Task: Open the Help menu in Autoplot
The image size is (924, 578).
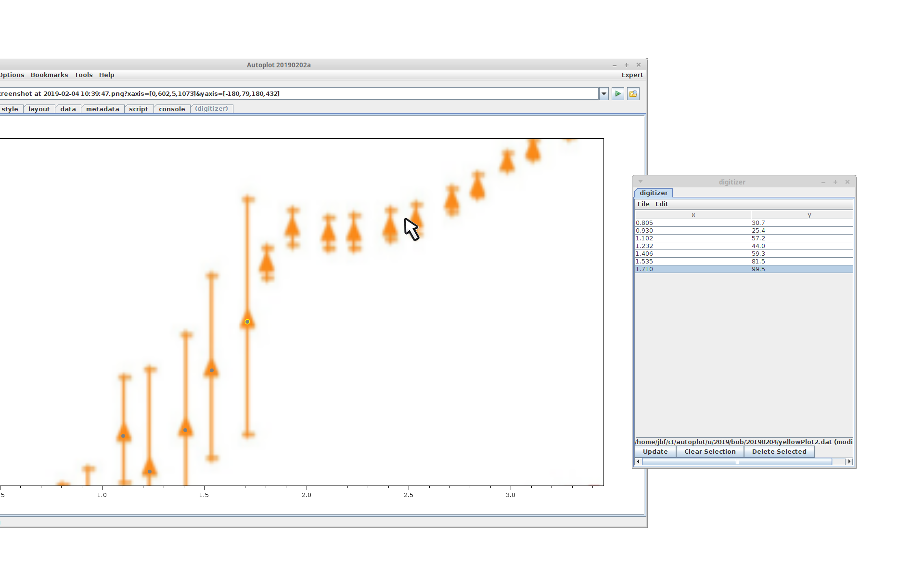Action: pos(107,75)
